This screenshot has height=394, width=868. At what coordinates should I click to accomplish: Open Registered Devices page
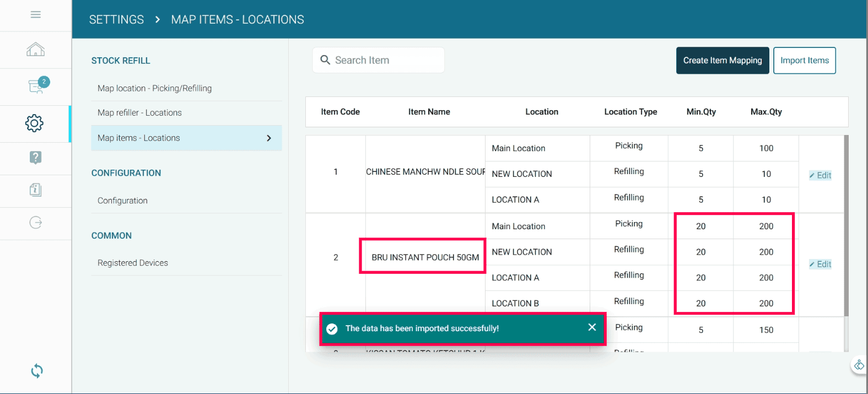(133, 263)
